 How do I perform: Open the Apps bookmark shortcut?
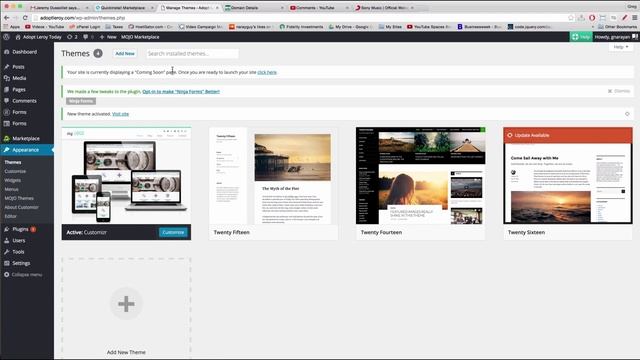coord(11,27)
